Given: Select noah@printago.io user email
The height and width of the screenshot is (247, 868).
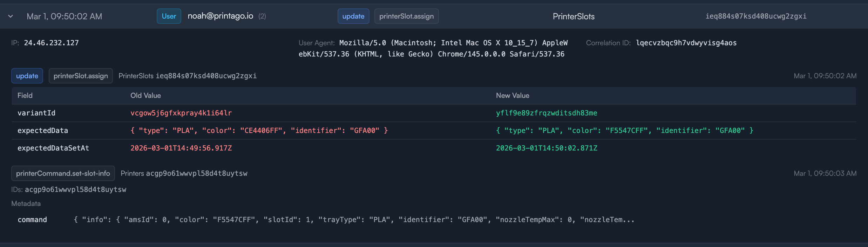Looking at the screenshot, I should click(x=221, y=16).
